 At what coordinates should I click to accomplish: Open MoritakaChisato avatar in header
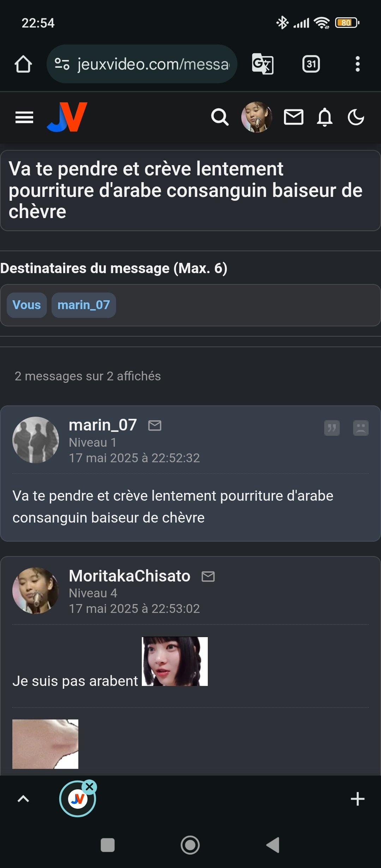tap(256, 117)
